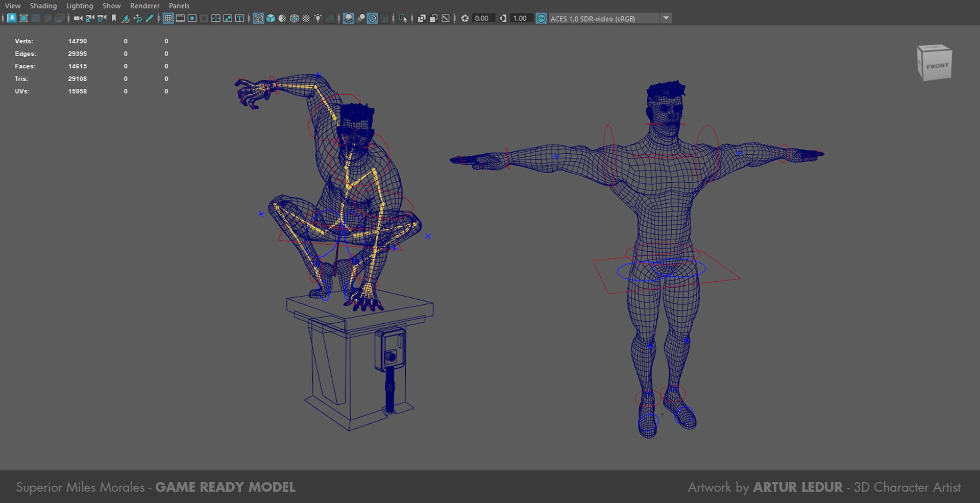Viewport: 980px width, 503px height.
Task: Open the Show menu
Action: coord(111,6)
